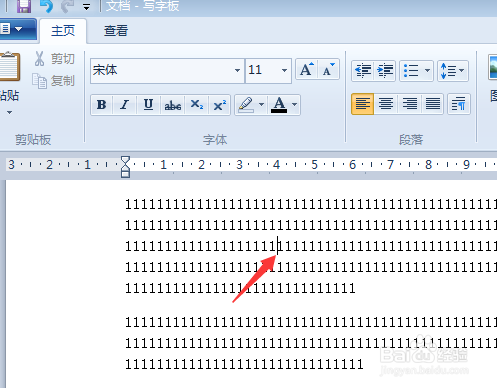Toggle superscript formatting
497x388 pixels.
pos(220,105)
